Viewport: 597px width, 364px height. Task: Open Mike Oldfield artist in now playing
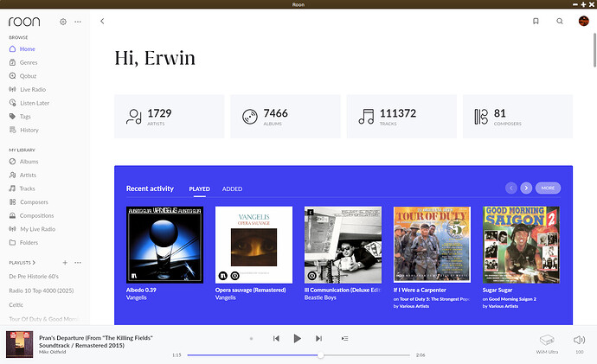click(x=52, y=352)
